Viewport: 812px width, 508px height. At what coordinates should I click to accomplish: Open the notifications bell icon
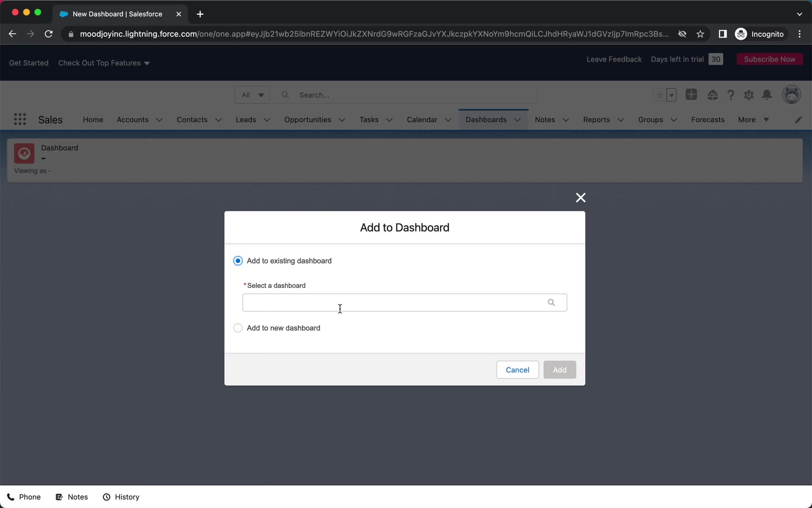tap(767, 95)
